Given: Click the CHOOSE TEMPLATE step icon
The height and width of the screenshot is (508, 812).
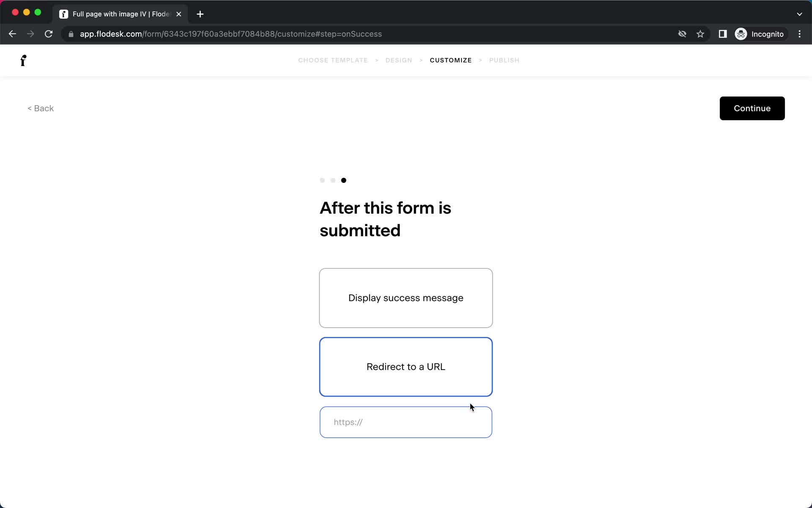Looking at the screenshot, I should pos(333,60).
